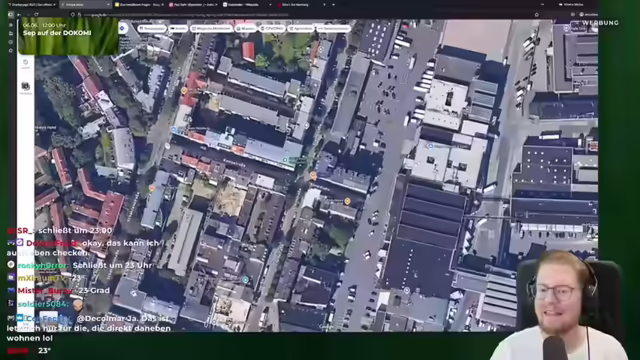
Task: Bookmark this page with the star icon
Action: tap(536, 15)
